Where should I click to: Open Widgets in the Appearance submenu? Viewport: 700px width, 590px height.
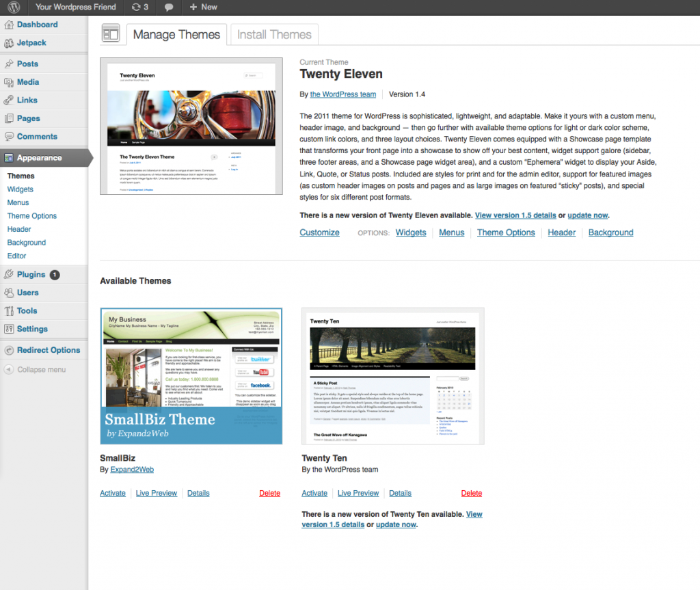[x=20, y=189]
